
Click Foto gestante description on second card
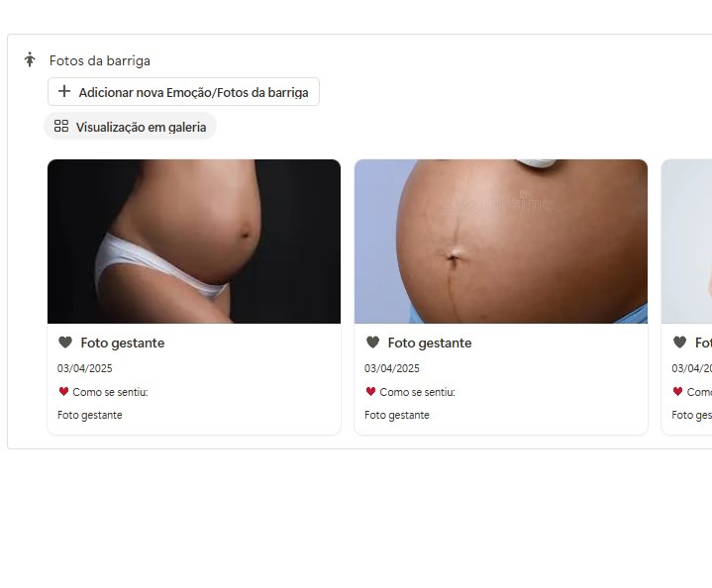click(397, 415)
